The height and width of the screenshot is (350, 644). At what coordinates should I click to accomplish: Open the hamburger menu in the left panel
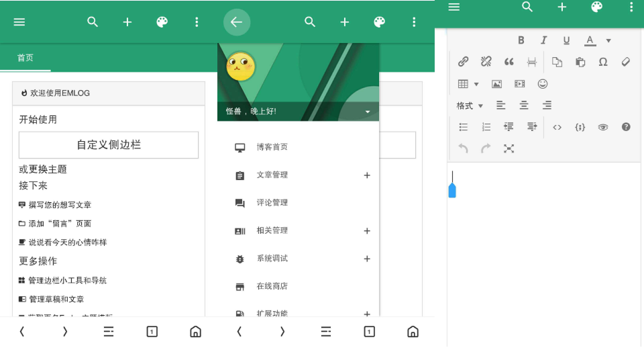coord(19,22)
